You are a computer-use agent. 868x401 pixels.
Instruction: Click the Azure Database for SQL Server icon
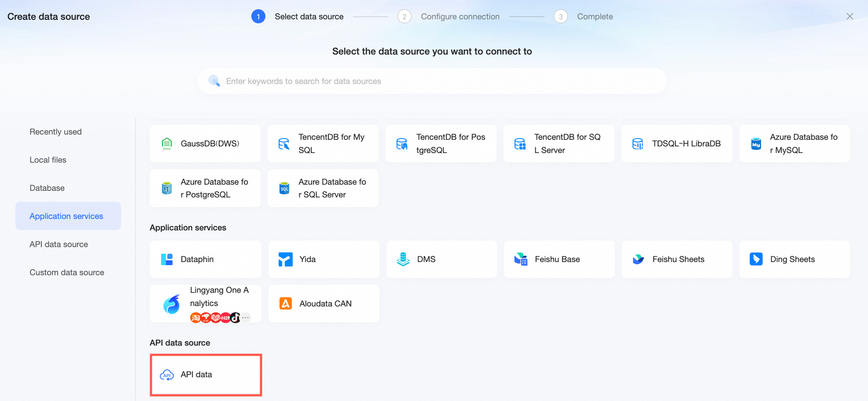click(284, 188)
